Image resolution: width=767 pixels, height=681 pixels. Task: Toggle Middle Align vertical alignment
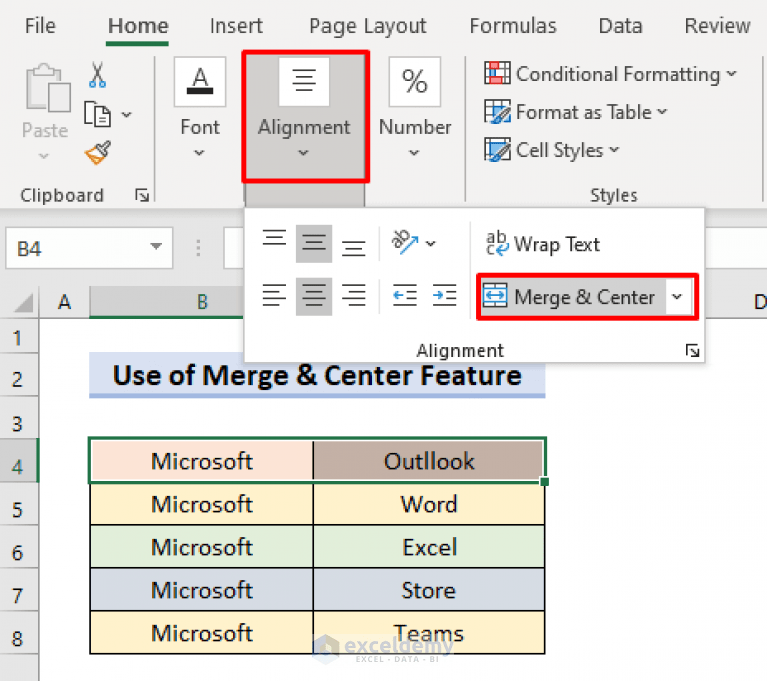coord(314,243)
